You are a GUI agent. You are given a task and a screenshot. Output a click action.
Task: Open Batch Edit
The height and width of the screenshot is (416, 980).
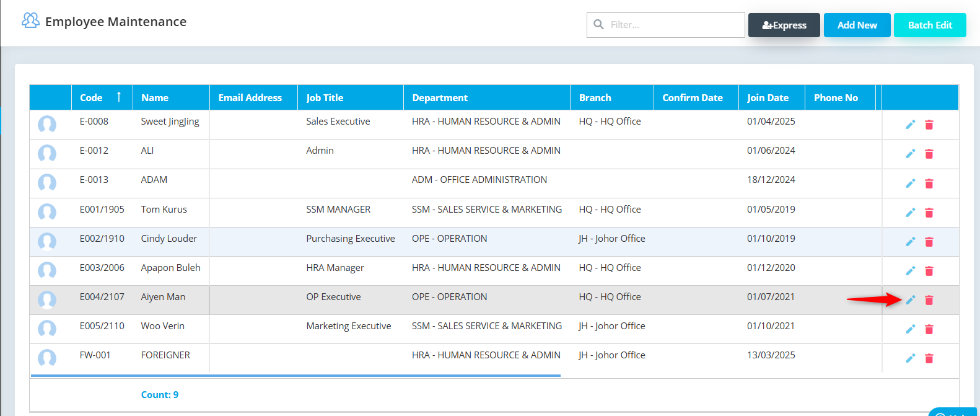[930, 25]
